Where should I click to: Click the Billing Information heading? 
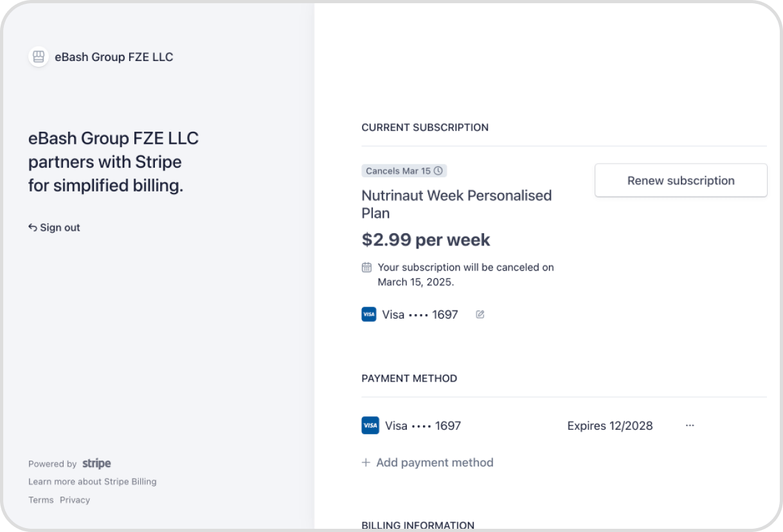click(x=418, y=526)
